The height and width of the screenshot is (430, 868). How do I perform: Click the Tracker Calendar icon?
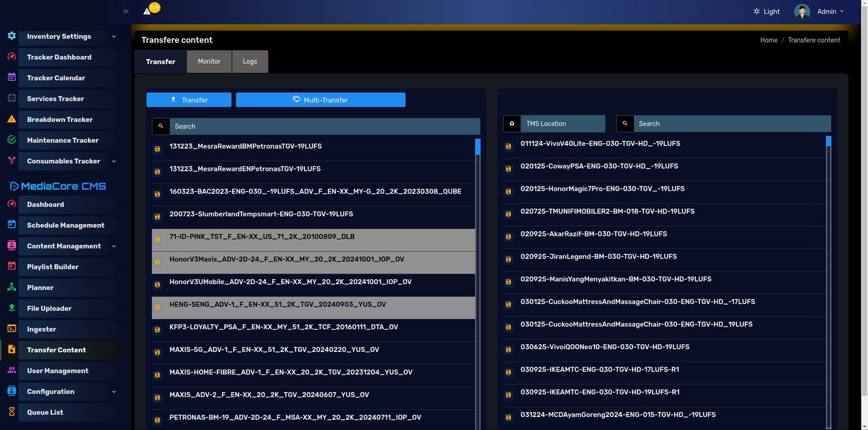[x=11, y=77]
